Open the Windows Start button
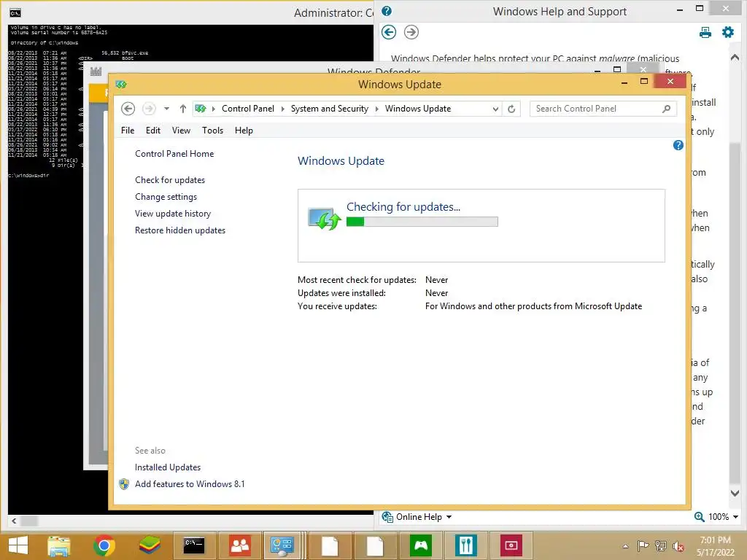The height and width of the screenshot is (560, 747). click(x=18, y=545)
